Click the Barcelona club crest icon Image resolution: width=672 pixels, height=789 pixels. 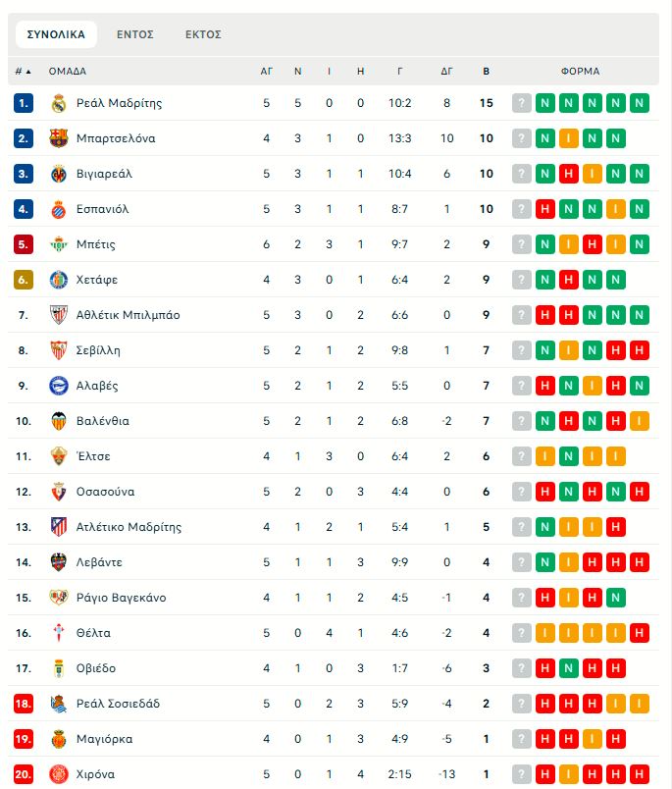(x=58, y=138)
